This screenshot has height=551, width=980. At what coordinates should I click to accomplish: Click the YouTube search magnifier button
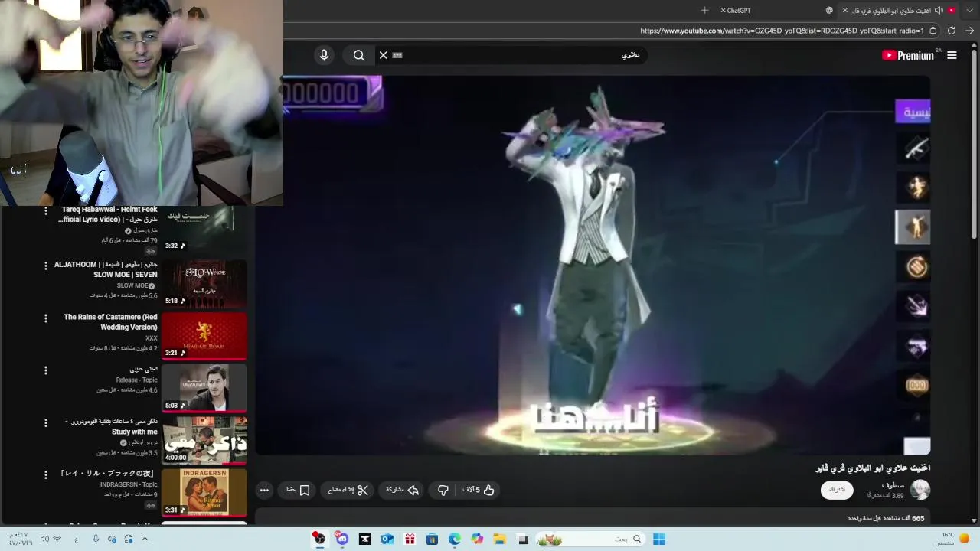coord(358,55)
